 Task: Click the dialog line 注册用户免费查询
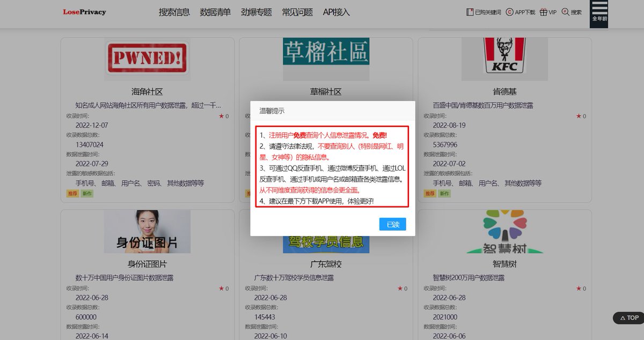click(323, 135)
